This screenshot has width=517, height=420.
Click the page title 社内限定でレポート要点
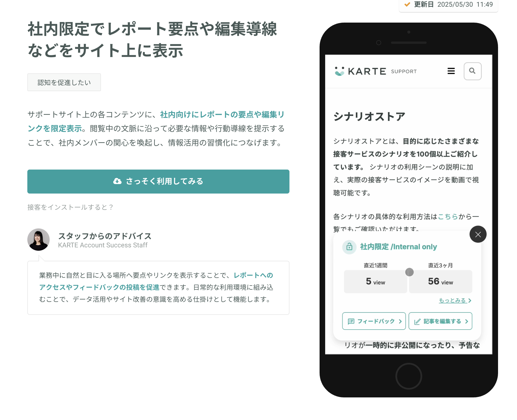pos(152,40)
